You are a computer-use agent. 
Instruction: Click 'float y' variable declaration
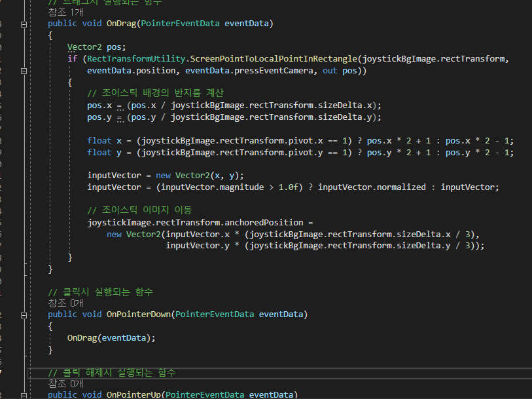[x=104, y=153]
